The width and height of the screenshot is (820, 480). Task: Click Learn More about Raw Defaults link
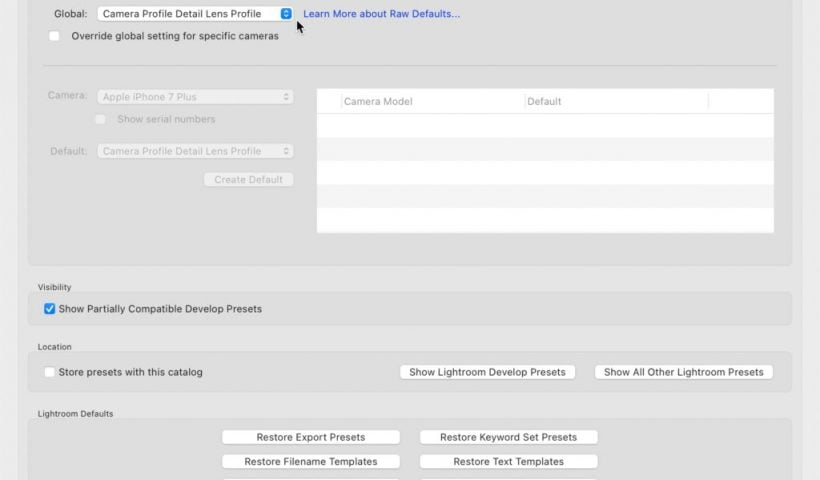pyautogui.click(x=381, y=14)
